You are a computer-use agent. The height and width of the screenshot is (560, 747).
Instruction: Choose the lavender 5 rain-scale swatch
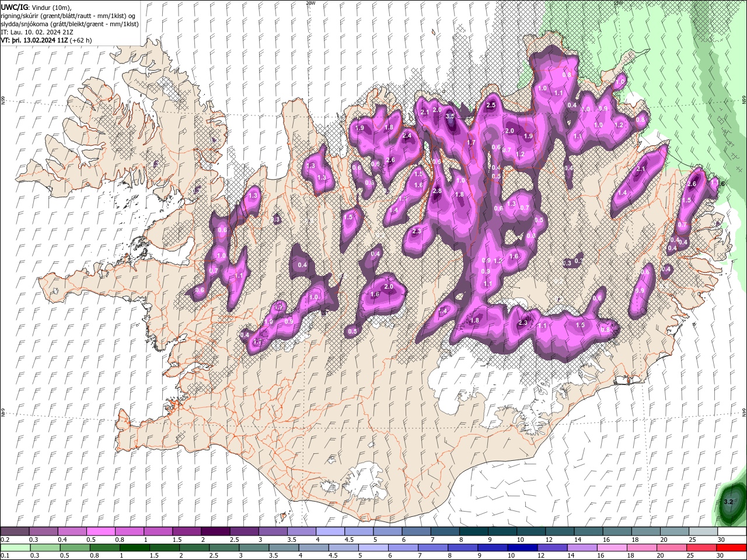(x=372, y=548)
